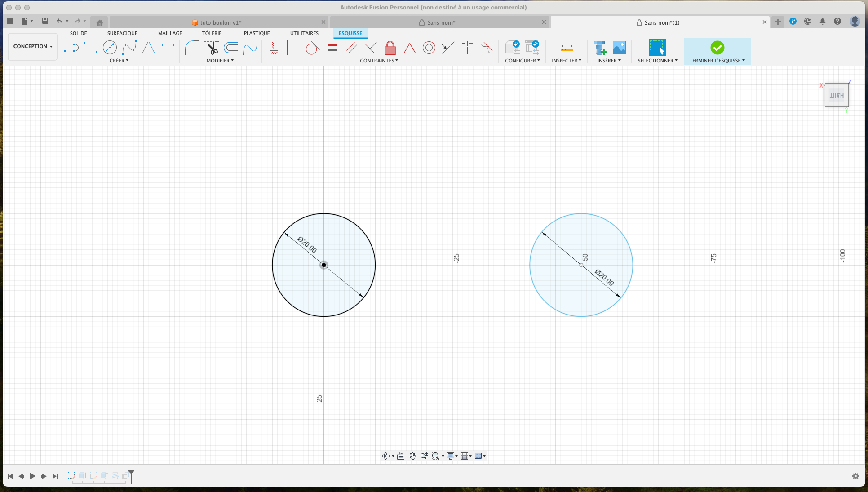Viewport: 868px width, 492px height.
Task: Click the Look At icon in navigation bar
Action: [401, 456]
